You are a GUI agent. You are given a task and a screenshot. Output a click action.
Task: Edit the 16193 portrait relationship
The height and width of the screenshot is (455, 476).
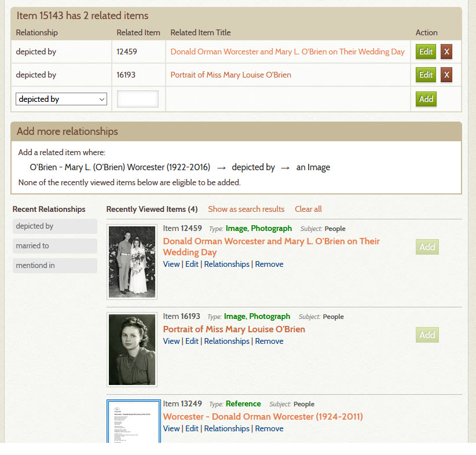pyautogui.click(x=426, y=75)
